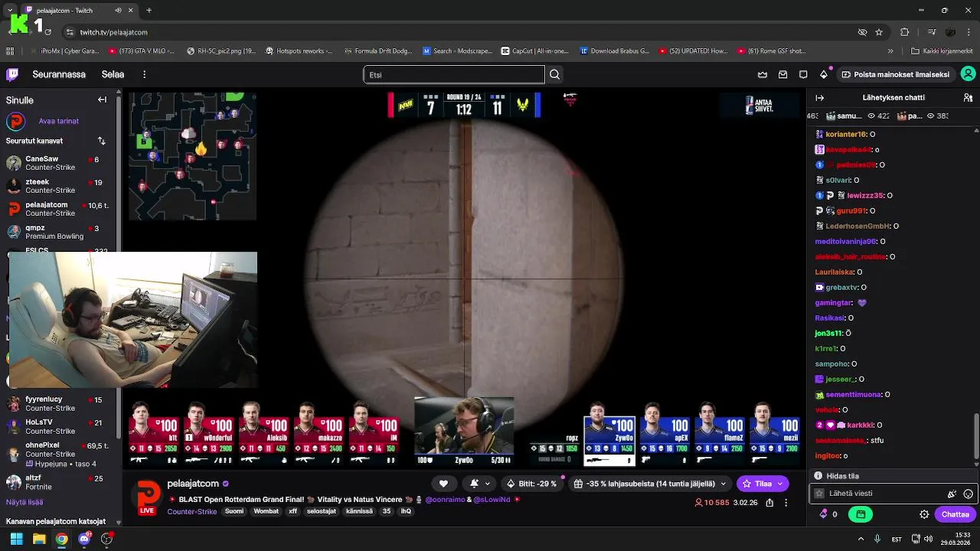Viewport: 980px width, 551px height.
Task: Send message with Chattaa button
Action: pos(955,514)
